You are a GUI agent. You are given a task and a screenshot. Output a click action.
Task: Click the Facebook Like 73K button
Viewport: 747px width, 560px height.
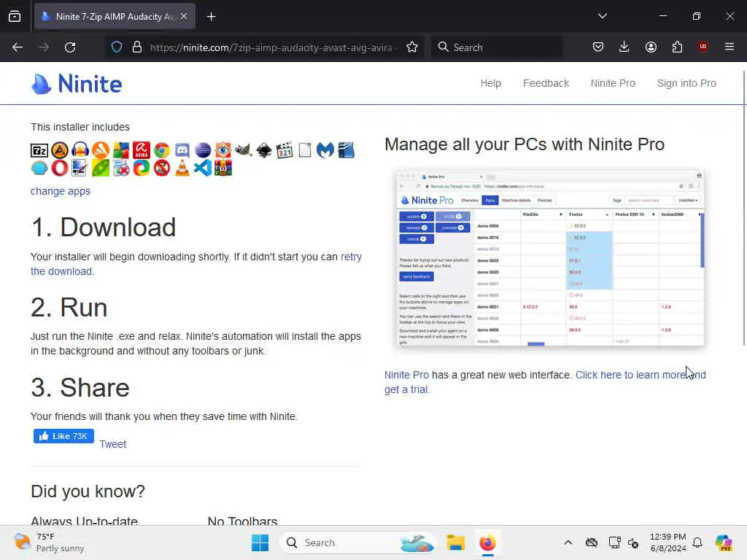tap(63, 436)
